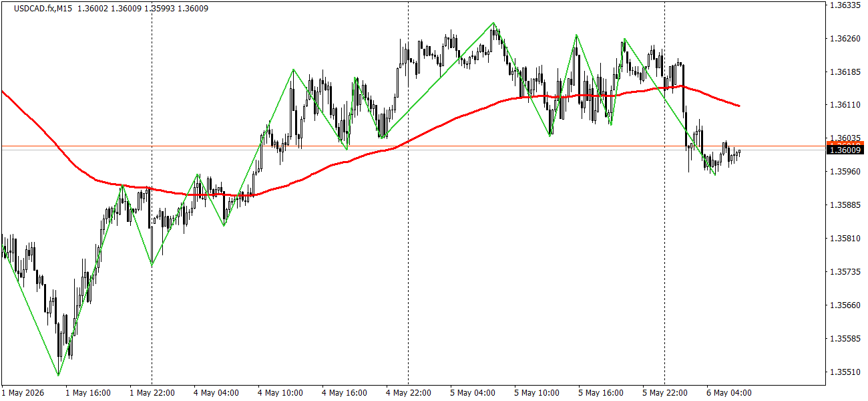Screen dimensions: 868x401
Task: Click the 1 May 22:00 time label
Action: click(152, 393)
